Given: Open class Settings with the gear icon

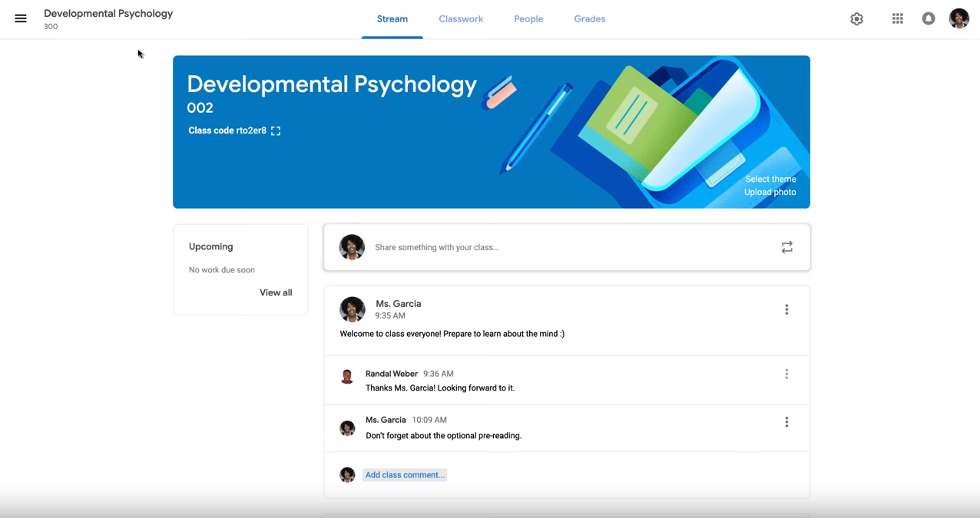Looking at the screenshot, I should pyautogui.click(x=856, y=18).
